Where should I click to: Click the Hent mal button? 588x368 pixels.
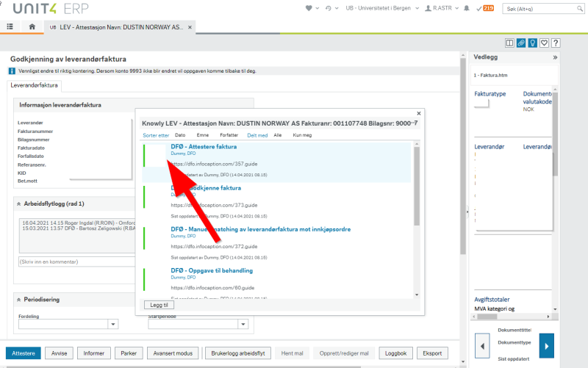tap(292, 353)
